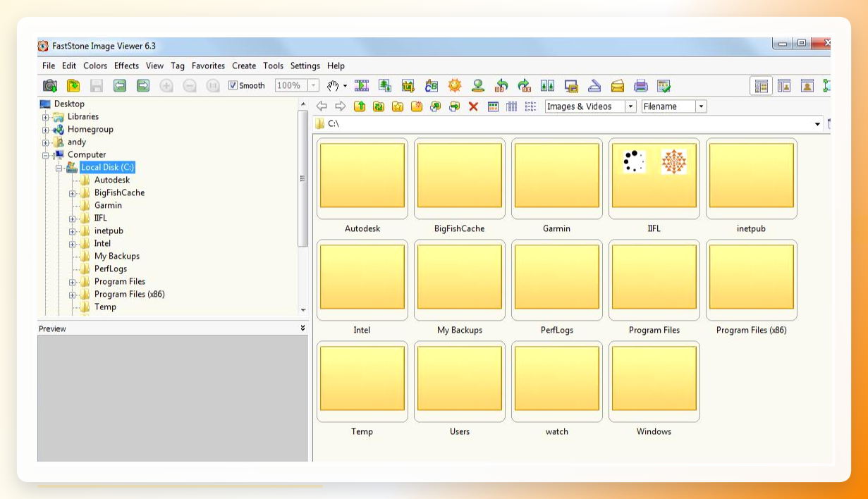Go up one folder level icon
Viewport: 868px width, 499px height.
(x=360, y=106)
